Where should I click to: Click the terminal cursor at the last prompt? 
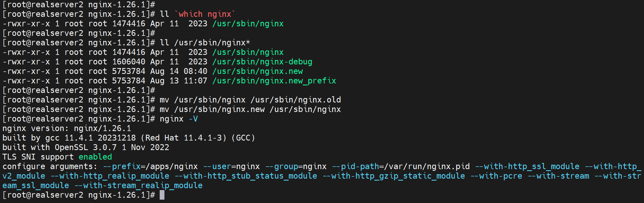(162, 195)
